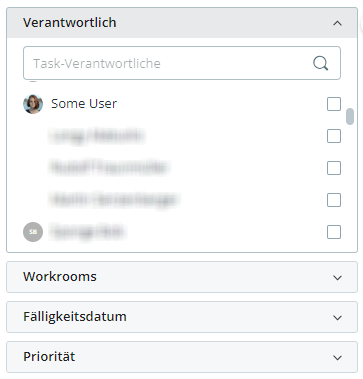The image size is (363, 379).
Task: Select the Some User name entry
Action: tap(84, 104)
